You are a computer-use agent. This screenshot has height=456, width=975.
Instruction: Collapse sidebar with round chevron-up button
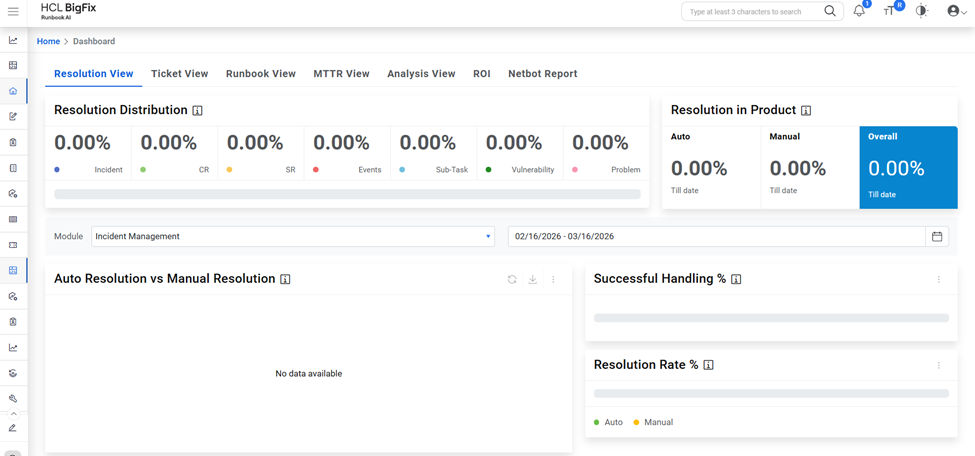pos(14,414)
